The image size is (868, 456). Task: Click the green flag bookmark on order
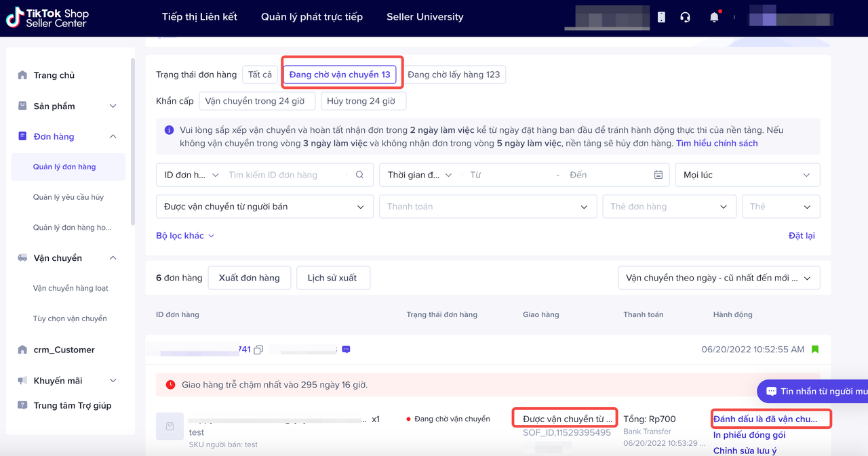point(815,350)
